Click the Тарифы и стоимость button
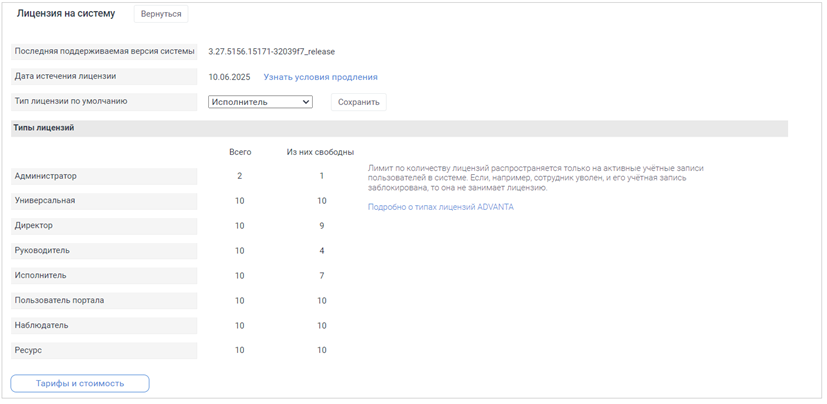 coord(80,383)
